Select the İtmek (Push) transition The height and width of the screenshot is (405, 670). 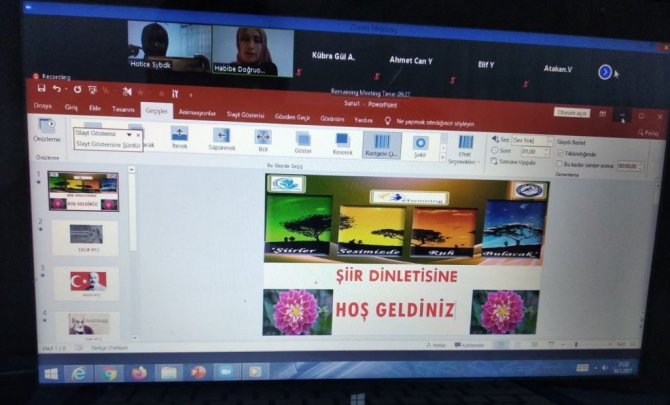[180, 137]
